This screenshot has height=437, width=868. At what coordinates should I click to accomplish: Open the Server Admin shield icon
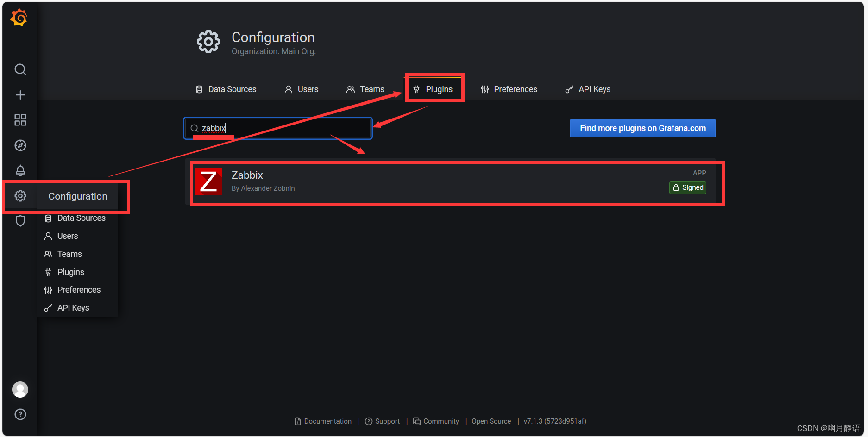20,221
